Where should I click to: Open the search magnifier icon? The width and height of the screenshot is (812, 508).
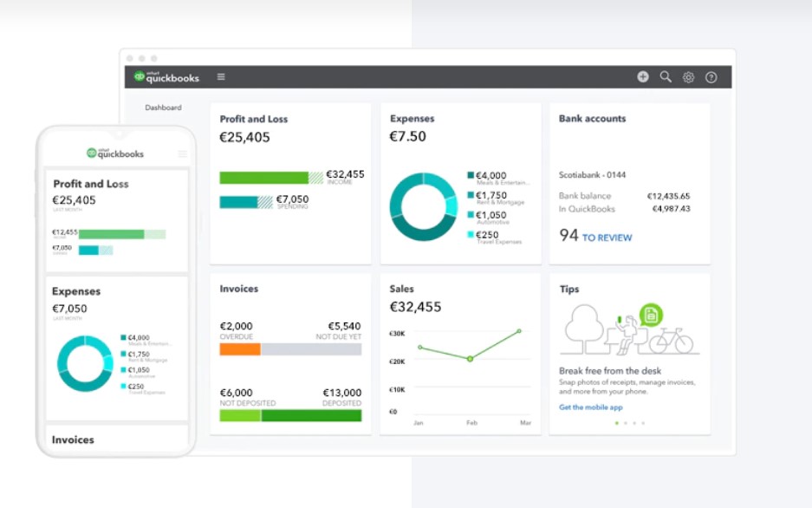666,76
